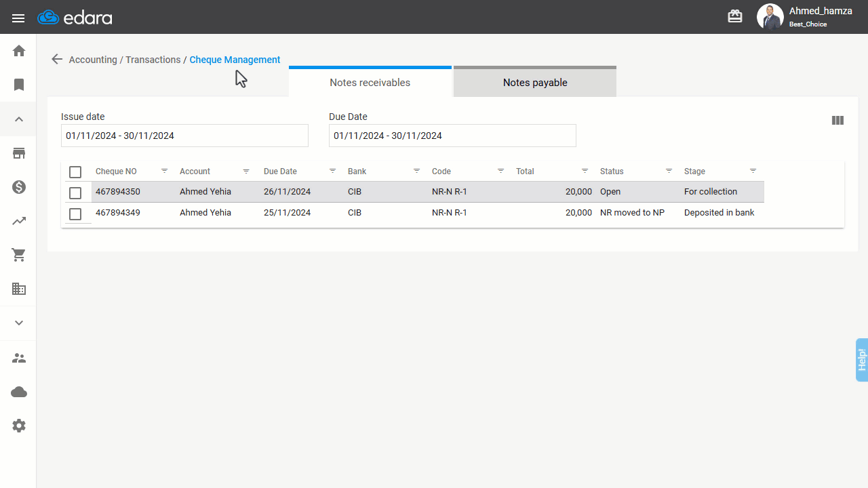
Task: Open filter for Cheque NO column
Action: tap(164, 171)
